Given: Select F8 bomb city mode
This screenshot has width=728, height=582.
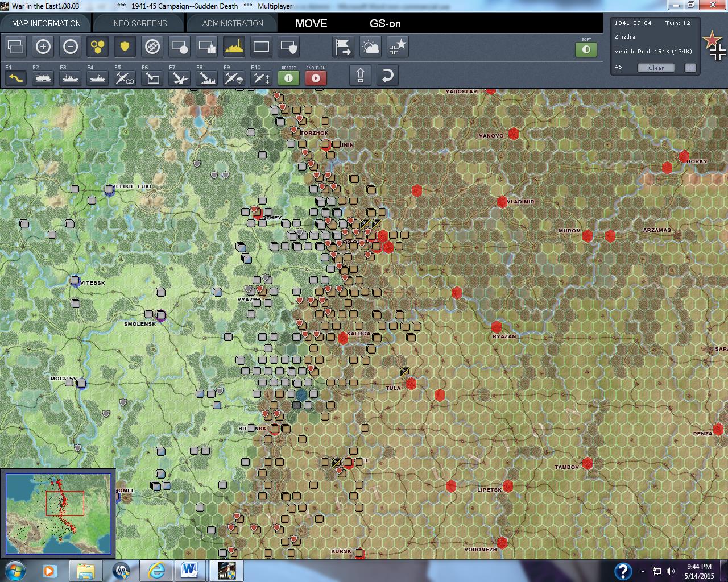Looking at the screenshot, I should pos(207,77).
